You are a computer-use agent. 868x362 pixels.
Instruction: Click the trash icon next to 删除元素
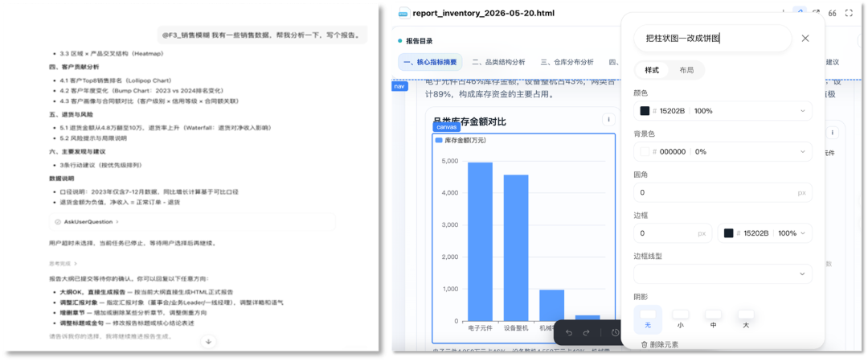point(644,345)
